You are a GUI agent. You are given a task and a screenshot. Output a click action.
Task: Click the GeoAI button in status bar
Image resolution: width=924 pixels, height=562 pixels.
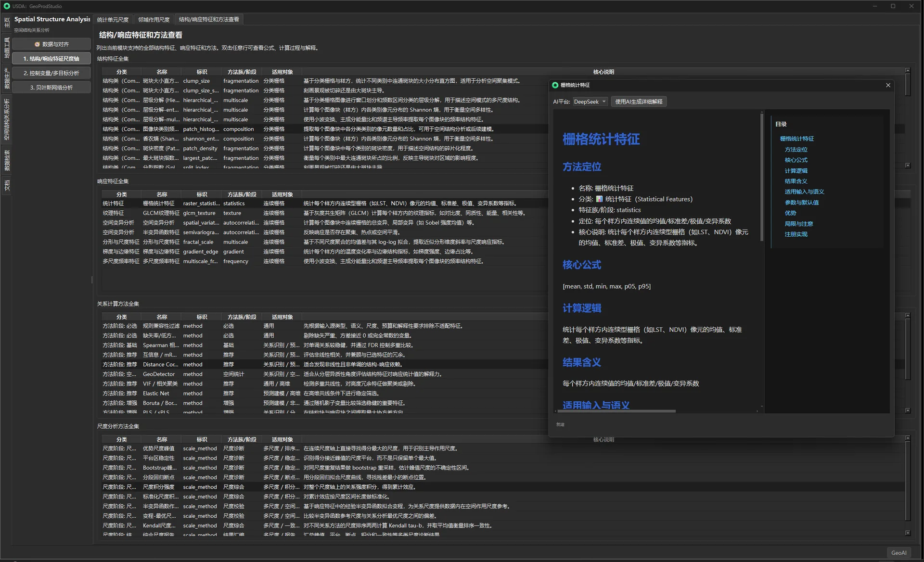tap(898, 553)
